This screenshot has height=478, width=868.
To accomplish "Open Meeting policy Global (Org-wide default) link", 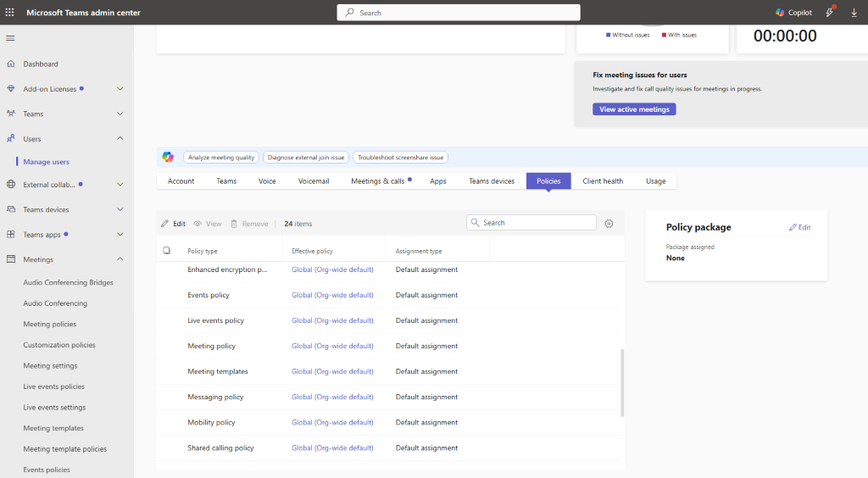I will 332,346.
